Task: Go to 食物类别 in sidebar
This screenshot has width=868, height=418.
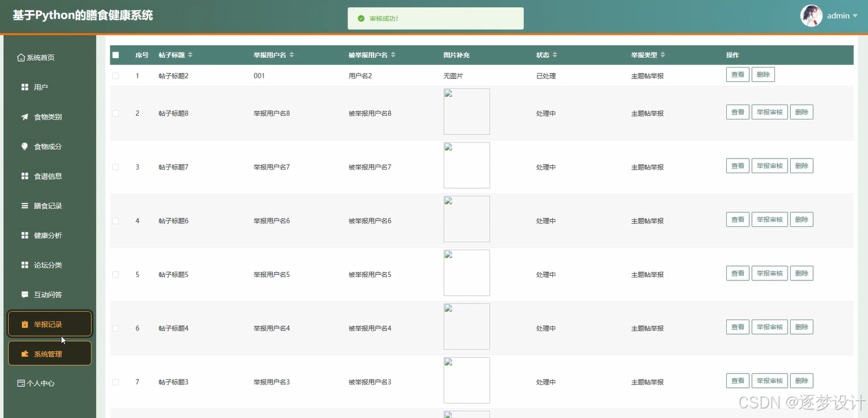Action: [x=49, y=117]
